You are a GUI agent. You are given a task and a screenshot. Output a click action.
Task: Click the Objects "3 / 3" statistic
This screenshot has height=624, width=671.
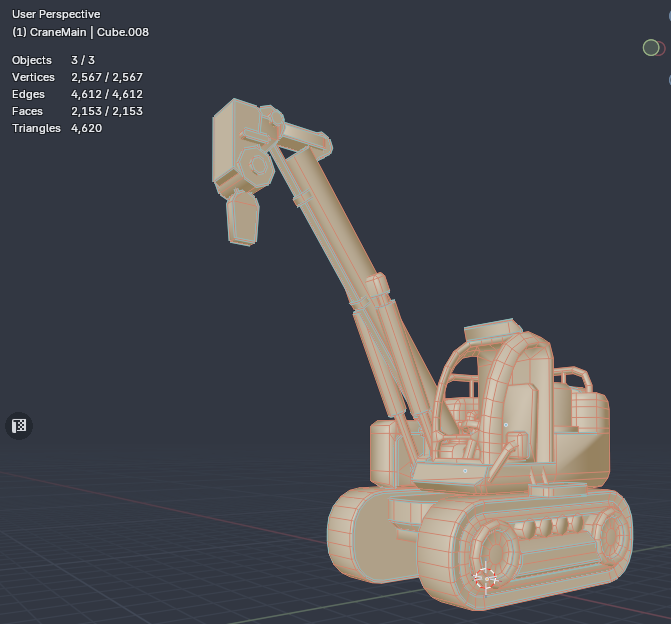click(83, 60)
